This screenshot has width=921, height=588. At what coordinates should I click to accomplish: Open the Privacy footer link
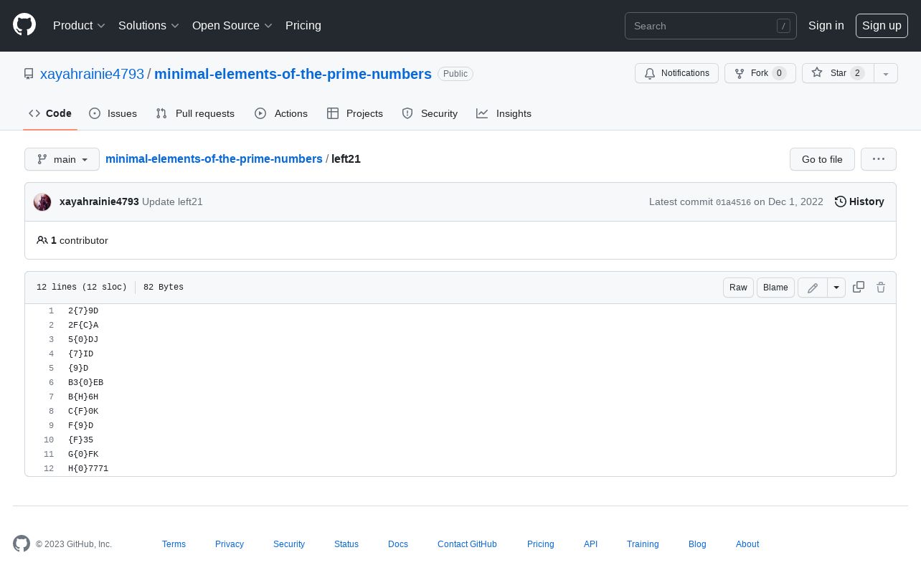(230, 544)
